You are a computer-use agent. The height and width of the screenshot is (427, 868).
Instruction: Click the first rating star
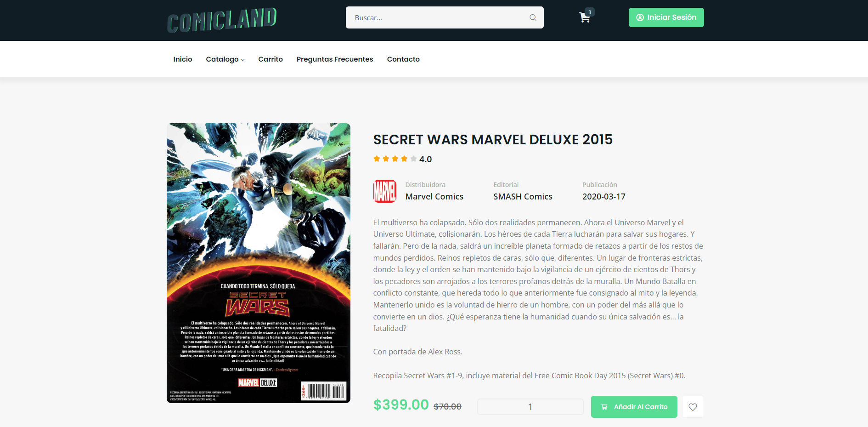[x=377, y=159]
